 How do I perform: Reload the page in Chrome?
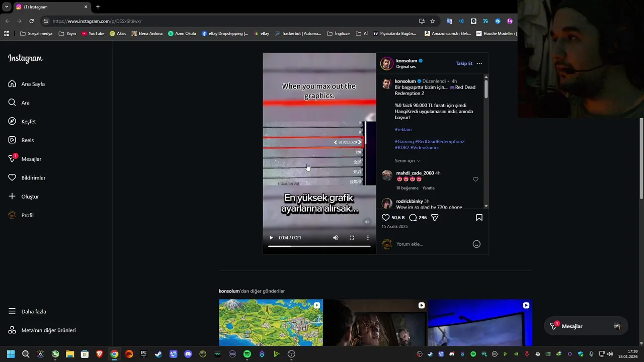click(31, 21)
